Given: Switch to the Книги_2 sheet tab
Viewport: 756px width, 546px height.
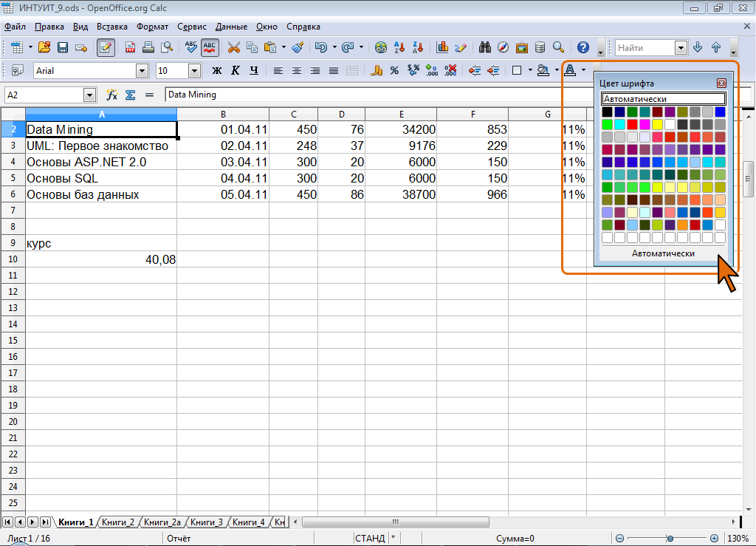Looking at the screenshot, I should [x=118, y=522].
